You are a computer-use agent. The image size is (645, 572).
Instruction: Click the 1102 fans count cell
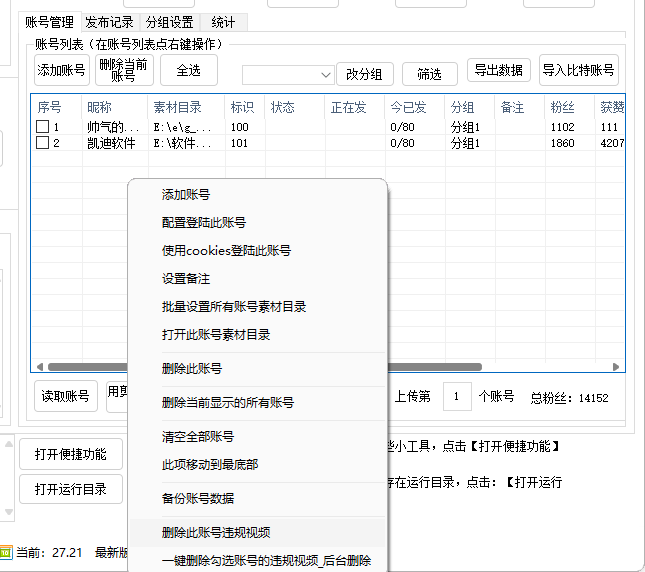click(x=570, y=127)
